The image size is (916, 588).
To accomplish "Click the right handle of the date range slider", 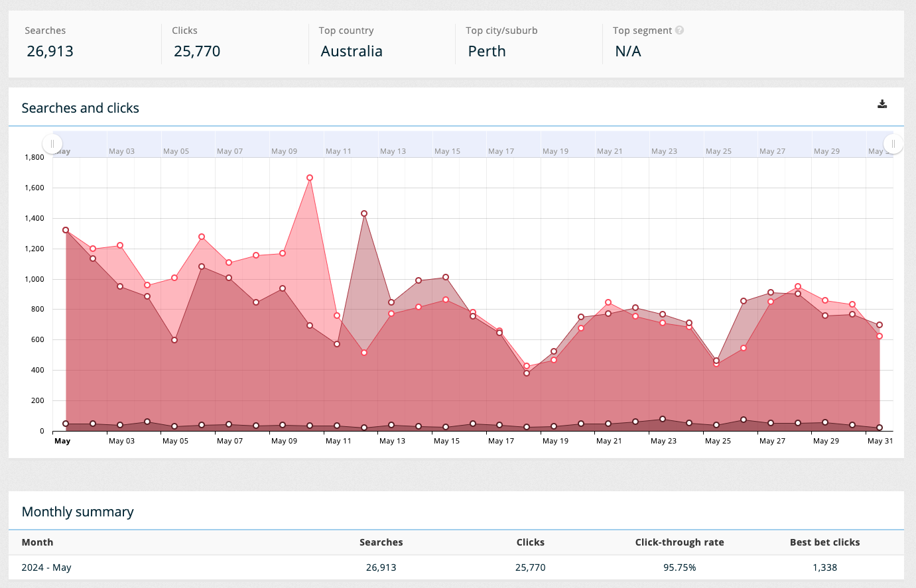I will pos(893,144).
